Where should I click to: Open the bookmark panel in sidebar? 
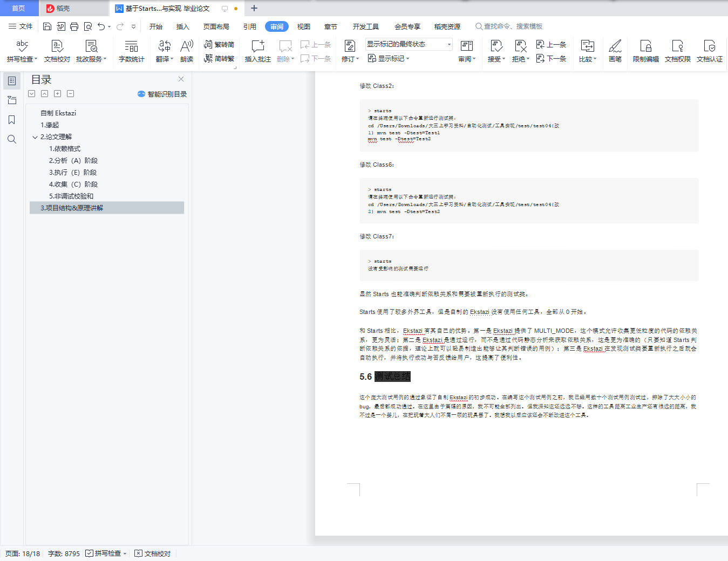pyautogui.click(x=12, y=120)
